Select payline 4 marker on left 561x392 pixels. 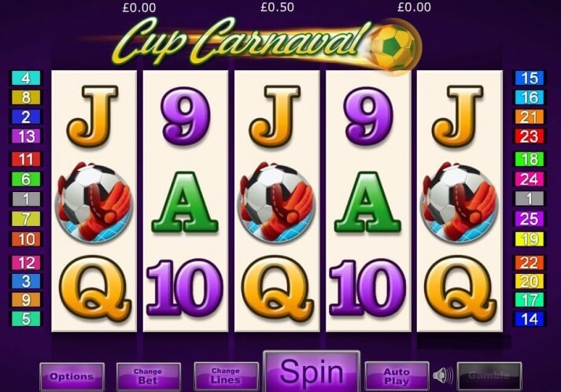click(x=26, y=78)
